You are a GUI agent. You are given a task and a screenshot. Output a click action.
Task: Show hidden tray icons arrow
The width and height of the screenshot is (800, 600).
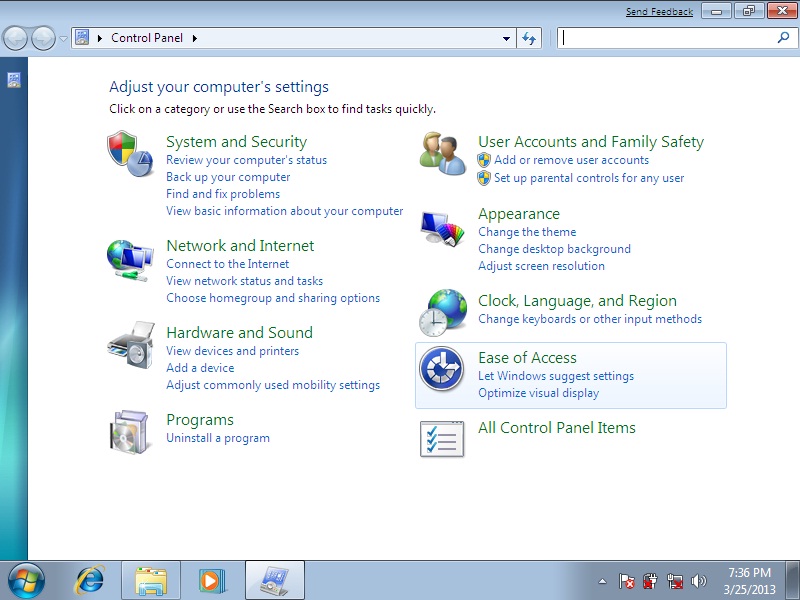(603, 581)
